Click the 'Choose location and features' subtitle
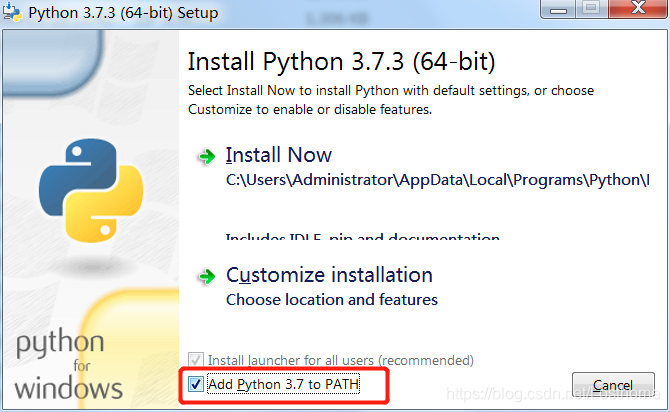 click(x=332, y=300)
